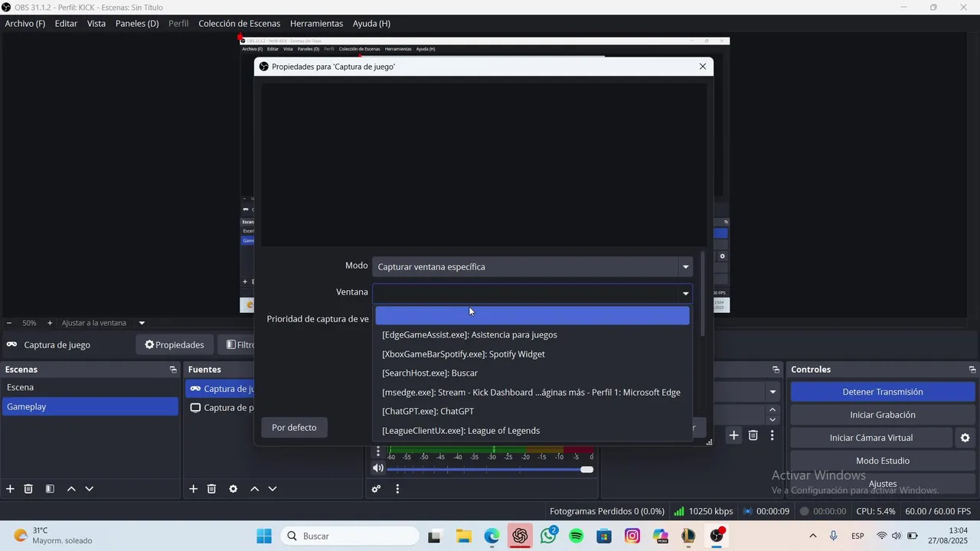Open Propiedades button in source toolbar
Screen dimensions: 980x551
[175, 345]
